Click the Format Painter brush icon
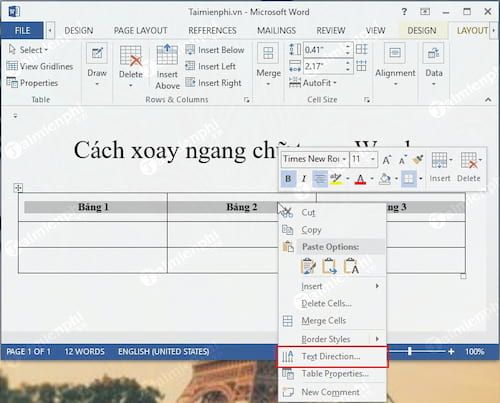 417,160
